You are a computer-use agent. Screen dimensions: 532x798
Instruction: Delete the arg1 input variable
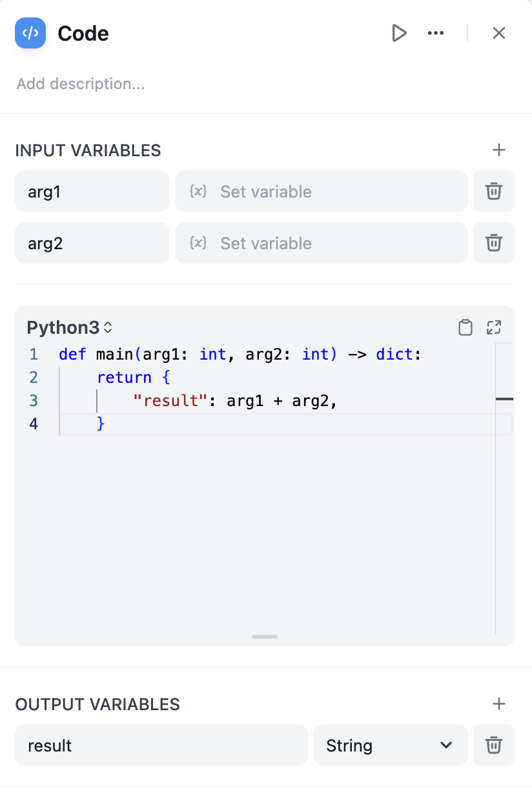click(x=494, y=191)
